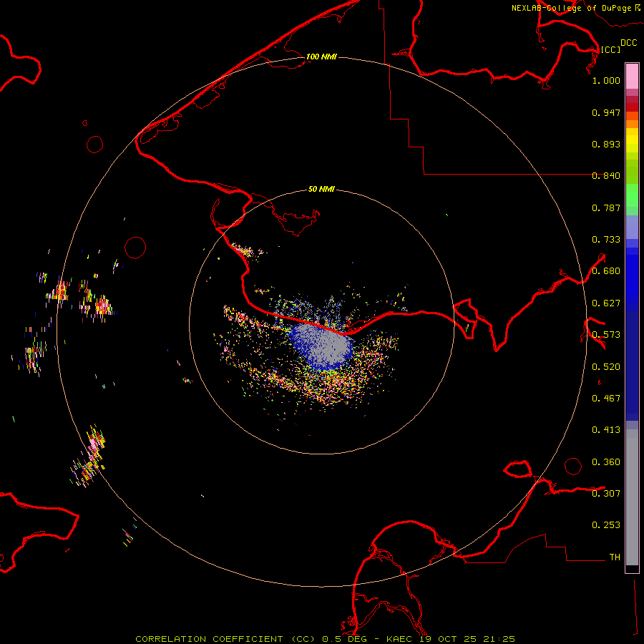Pick the black swatch at color bar bottom

click(632, 569)
